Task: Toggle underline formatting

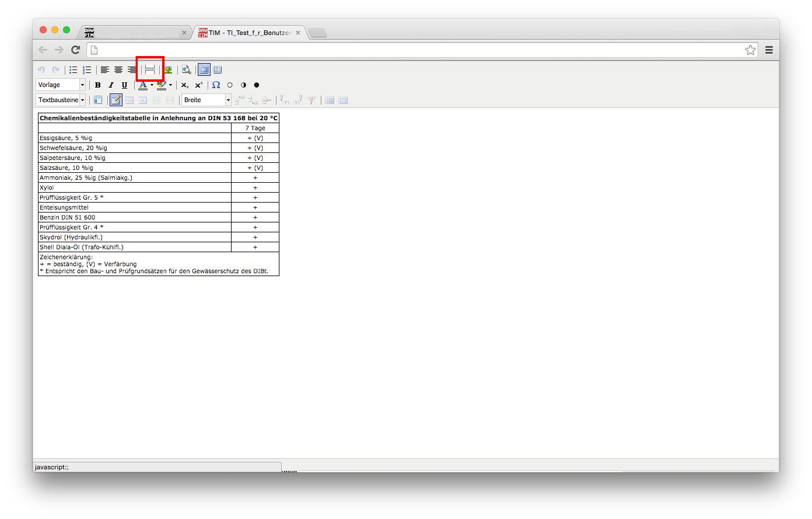Action: pos(124,85)
